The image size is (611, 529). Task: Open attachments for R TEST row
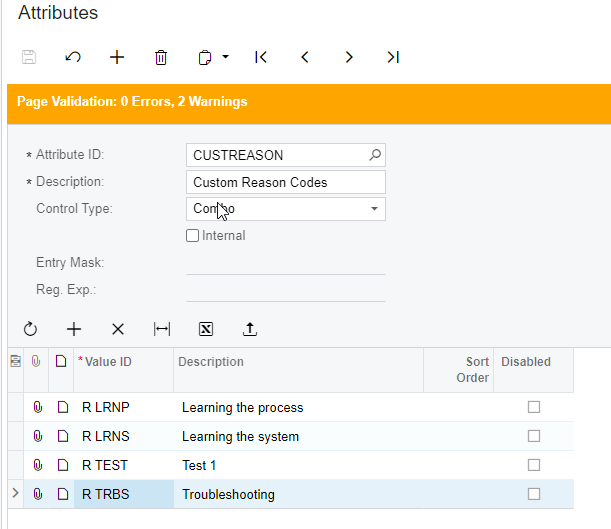37,465
